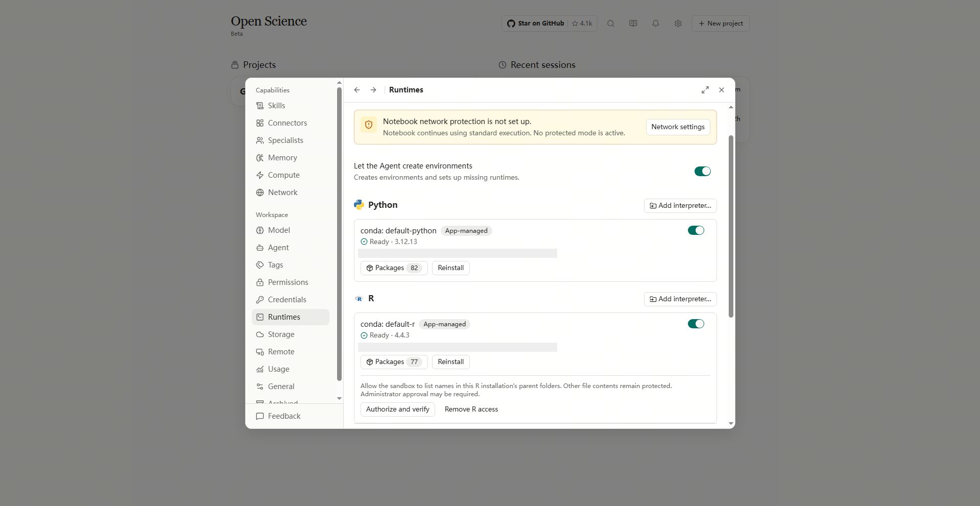Click the Compute lightning icon
The image size is (980, 506).
click(260, 175)
